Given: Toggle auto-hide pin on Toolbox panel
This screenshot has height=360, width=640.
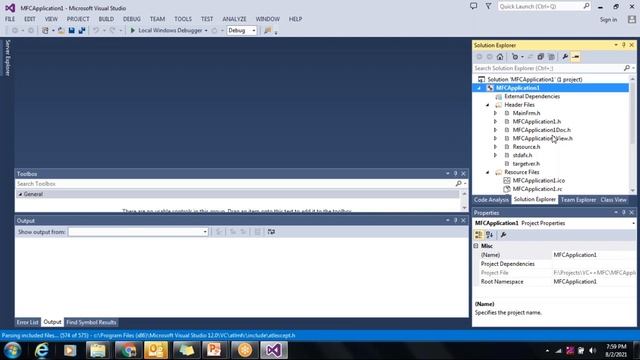Looking at the screenshot, I should [456, 173].
